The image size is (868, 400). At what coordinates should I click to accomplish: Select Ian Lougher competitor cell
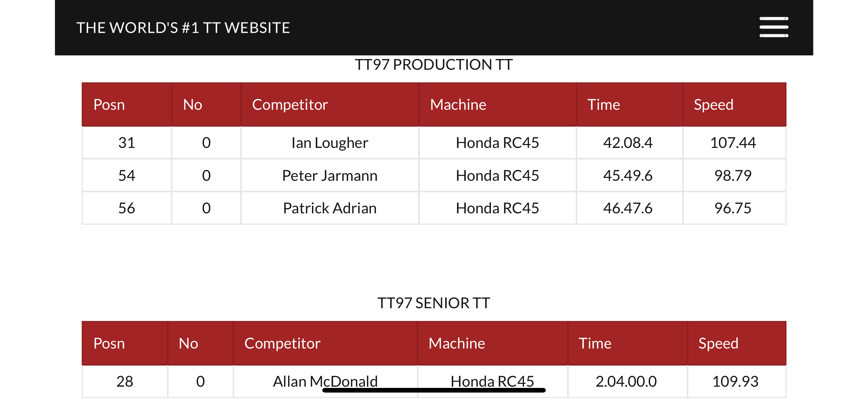tap(330, 143)
